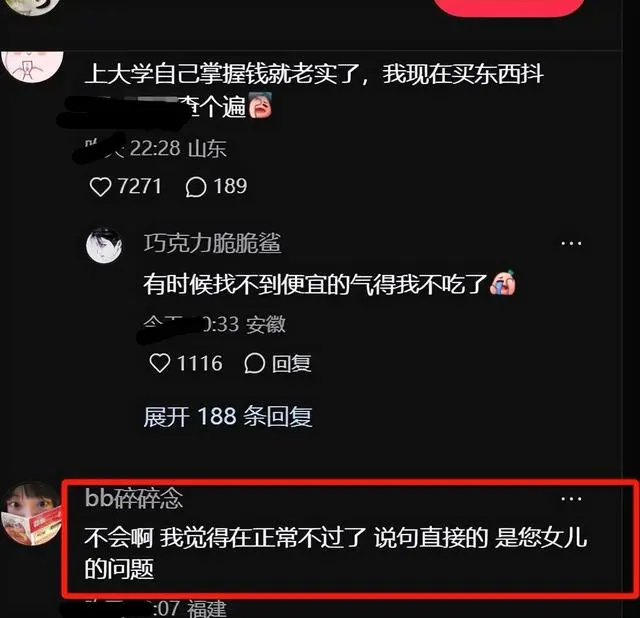Open more options for bb碎碎念 comment
Screen dimensions: 640x618
(x=571, y=499)
